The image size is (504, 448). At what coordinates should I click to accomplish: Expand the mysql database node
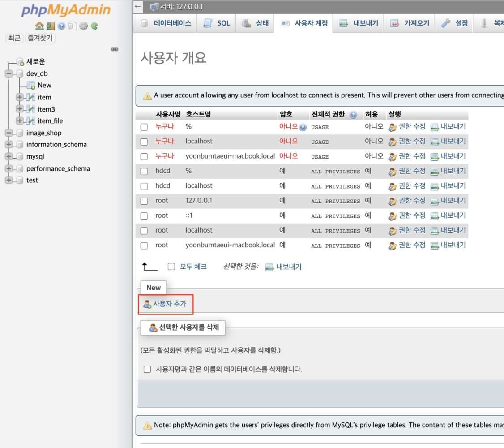(x=9, y=157)
